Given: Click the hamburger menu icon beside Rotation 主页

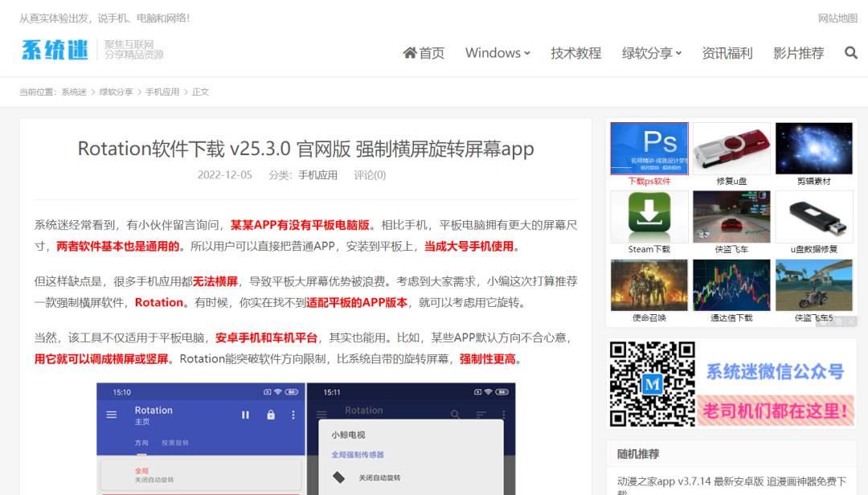Looking at the screenshot, I should (112, 415).
